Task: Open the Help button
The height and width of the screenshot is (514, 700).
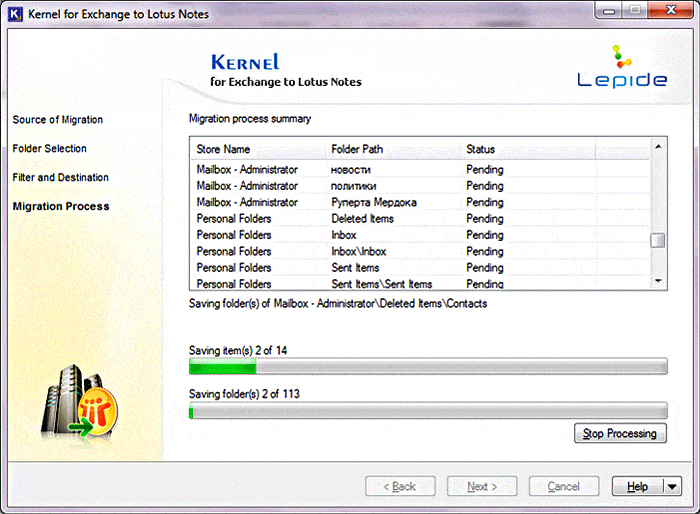Action: point(637,486)
